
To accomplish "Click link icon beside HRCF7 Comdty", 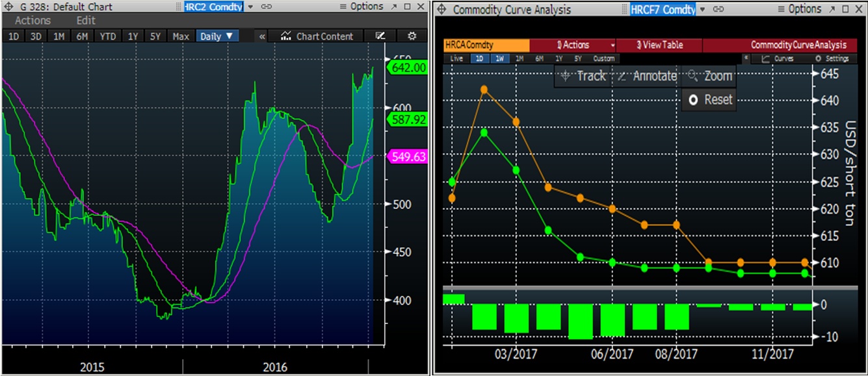I will coord(719,10).
